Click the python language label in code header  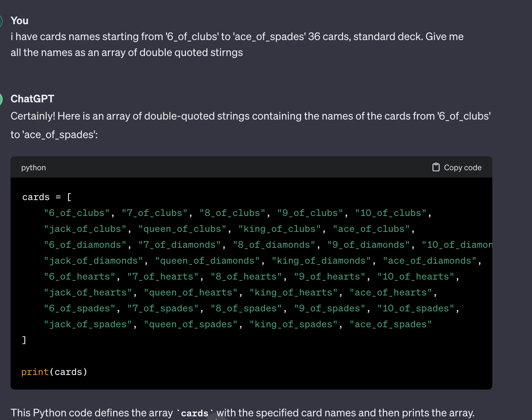pos(33,168)
